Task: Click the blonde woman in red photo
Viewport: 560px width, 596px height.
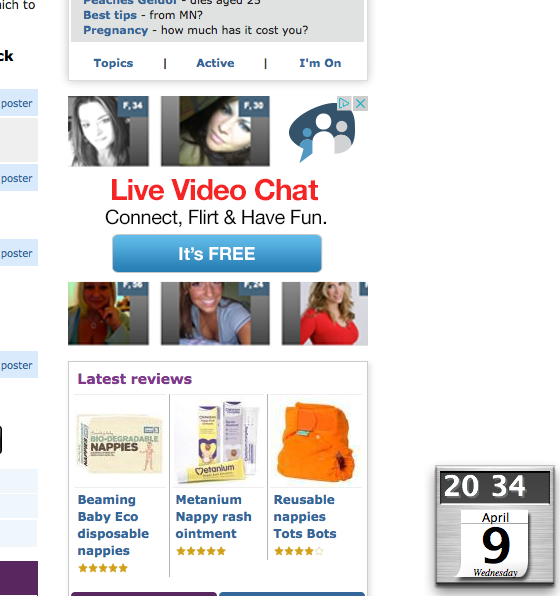Action: pyautogui.click(x=325, y=314)
